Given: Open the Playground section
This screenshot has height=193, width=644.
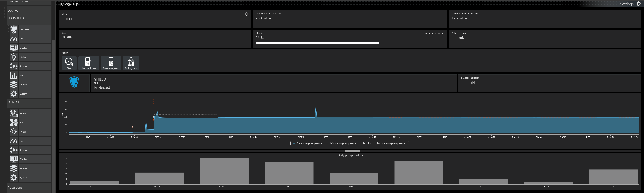Looking at the screenshot, I should point(28,188).
